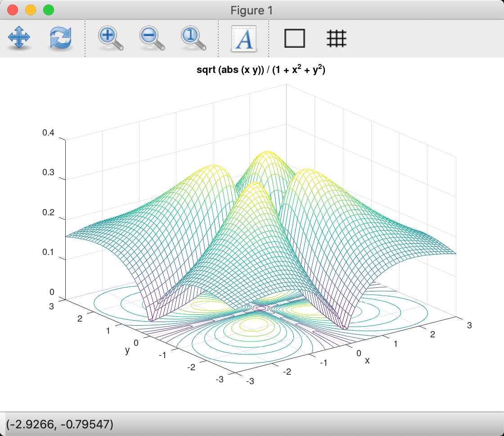Choose the Zoom Out magnifier
Image resolution: width=504 pixels, height=436 pixels.
152,39
